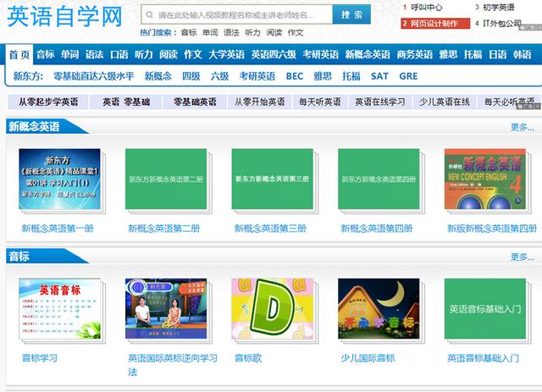The width and height of the screenshot is (542, 392).
Task: Click the 英语在线学习 ad button
Action: (x=380, y=102)
